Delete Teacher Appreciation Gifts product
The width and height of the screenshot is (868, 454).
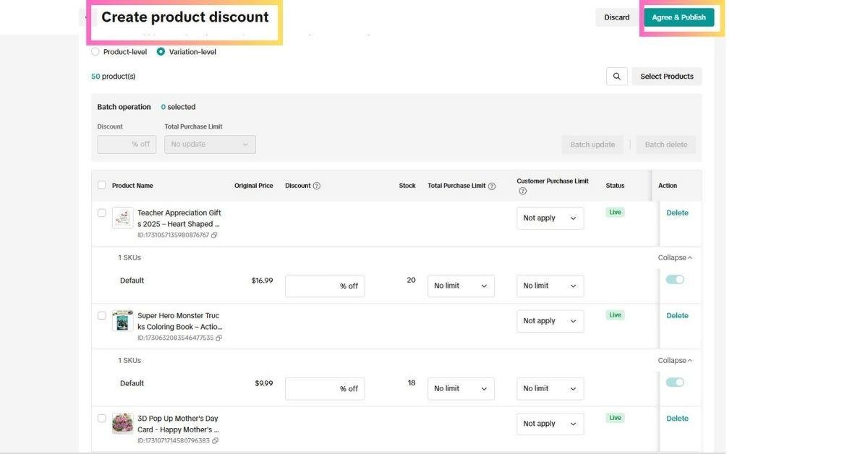[x=677, y=213]
